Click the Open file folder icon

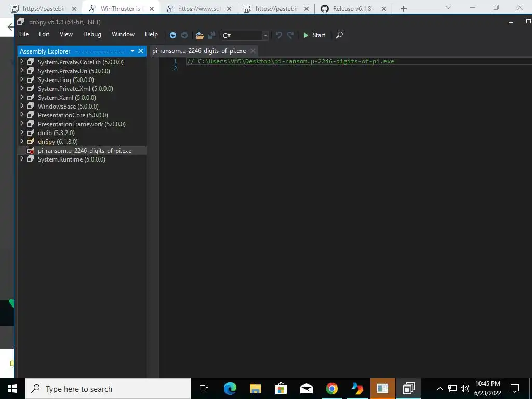200,35
